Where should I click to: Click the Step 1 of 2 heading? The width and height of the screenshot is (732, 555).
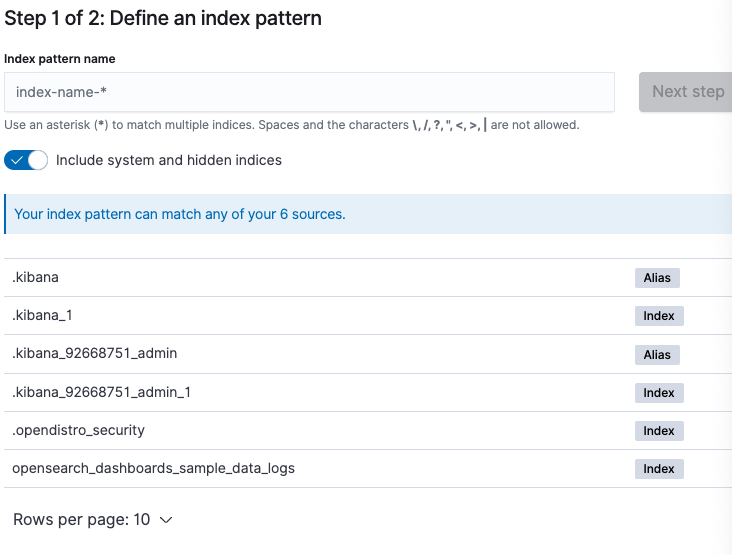pyautogui.click(x=163, y=18)
